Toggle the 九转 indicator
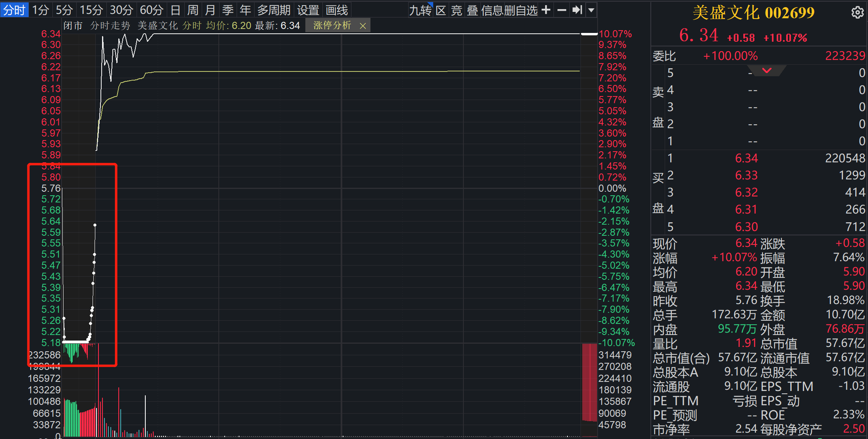The image size is (868, 439). coord(420,10)
